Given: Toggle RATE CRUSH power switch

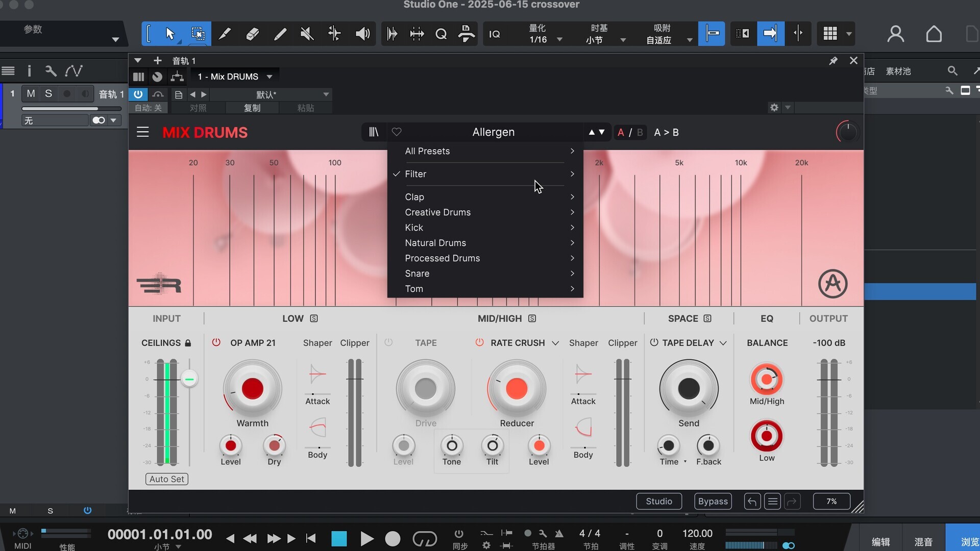Looking at the screenshot, I should click(x=479, y=342).
